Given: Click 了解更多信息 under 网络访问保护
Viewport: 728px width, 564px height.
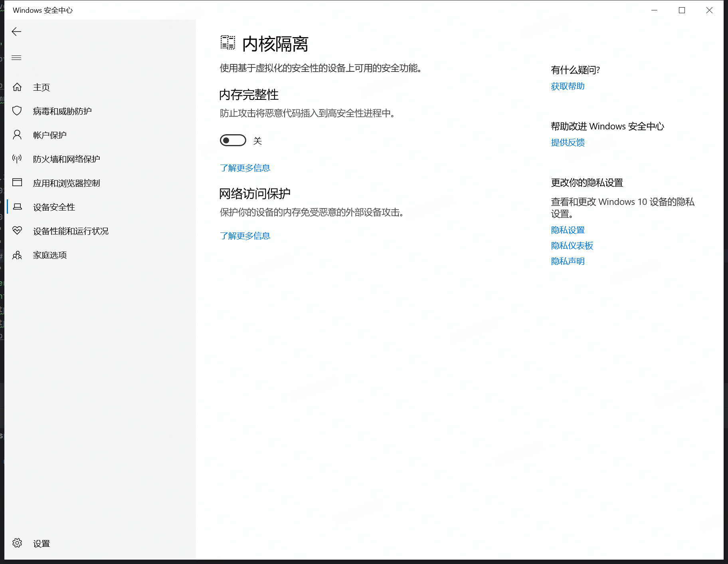Looking at the screenshot, I should 245,236.
